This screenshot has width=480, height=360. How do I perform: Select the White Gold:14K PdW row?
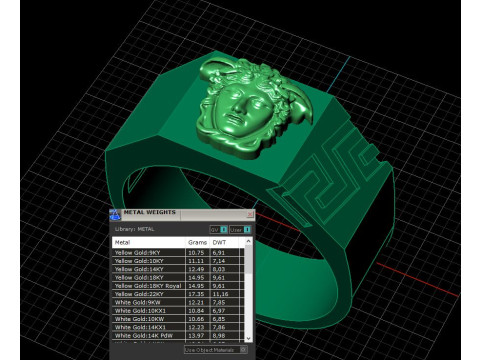178,336
